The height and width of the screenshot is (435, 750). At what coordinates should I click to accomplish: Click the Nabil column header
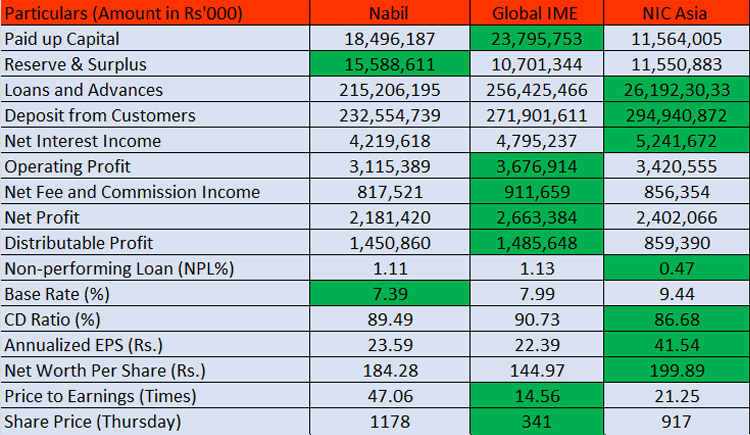pos(389,13)
